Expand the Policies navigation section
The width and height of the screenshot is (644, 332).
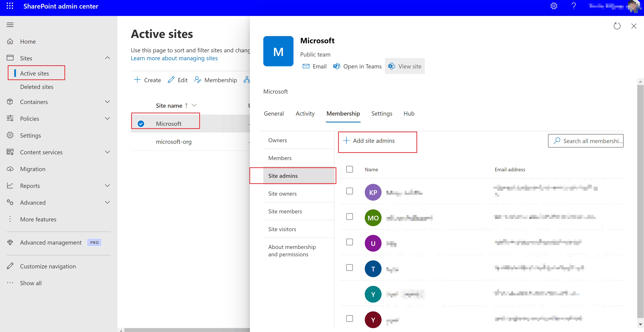pos(108,118)
